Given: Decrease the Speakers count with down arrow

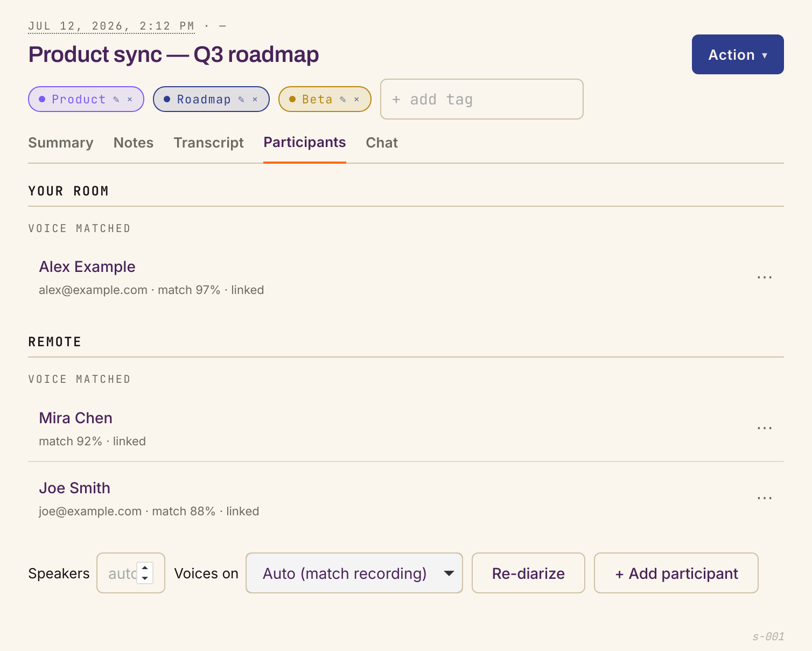Looking at the screenshot, I should click(x=145, y=578).
